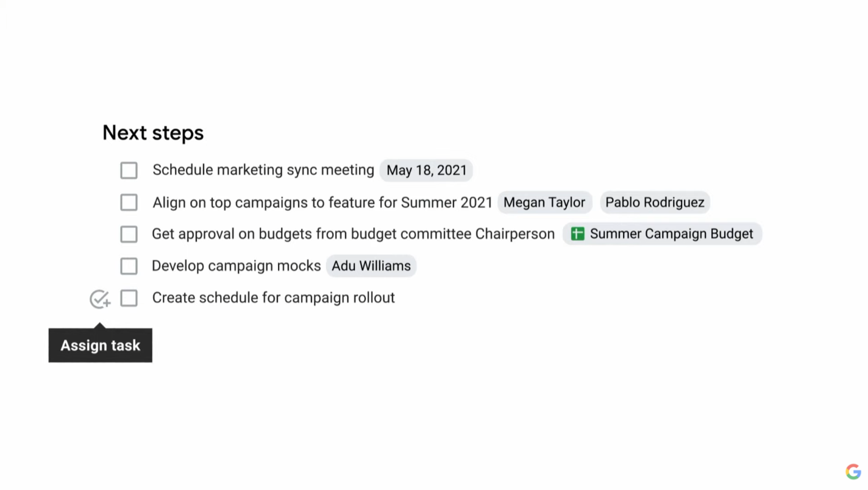The image size is (868, 490).
Task: Open the Summer Campaign Budget file link
Action: (x=671, y=234)
